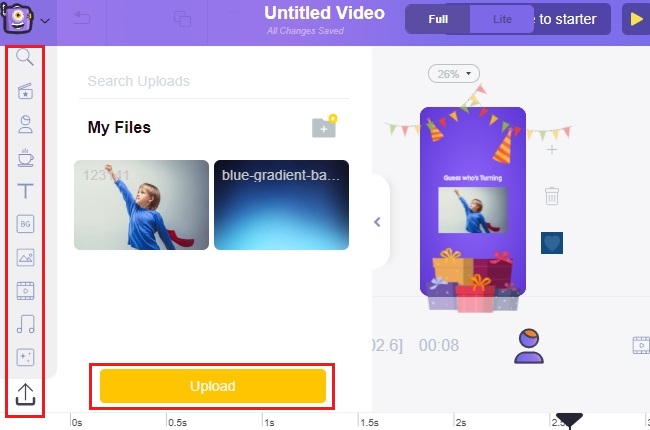The image size is (650, 430).
Task: Open the Videos library icon
Action: (25, 291)
